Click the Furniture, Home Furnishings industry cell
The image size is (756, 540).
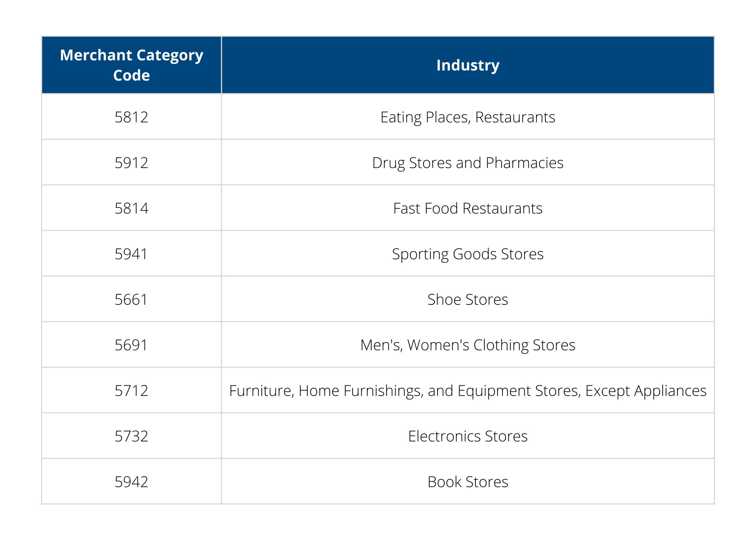point(468,391)
